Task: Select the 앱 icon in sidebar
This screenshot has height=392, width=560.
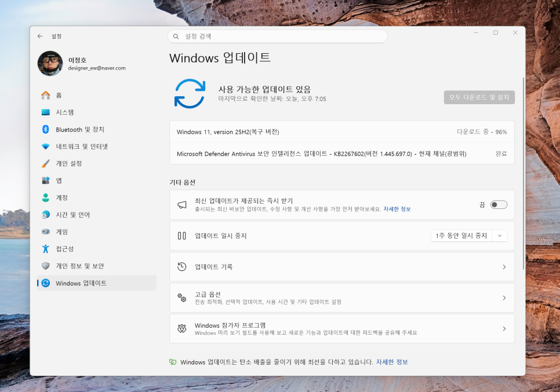Action: tap(46, 181)
